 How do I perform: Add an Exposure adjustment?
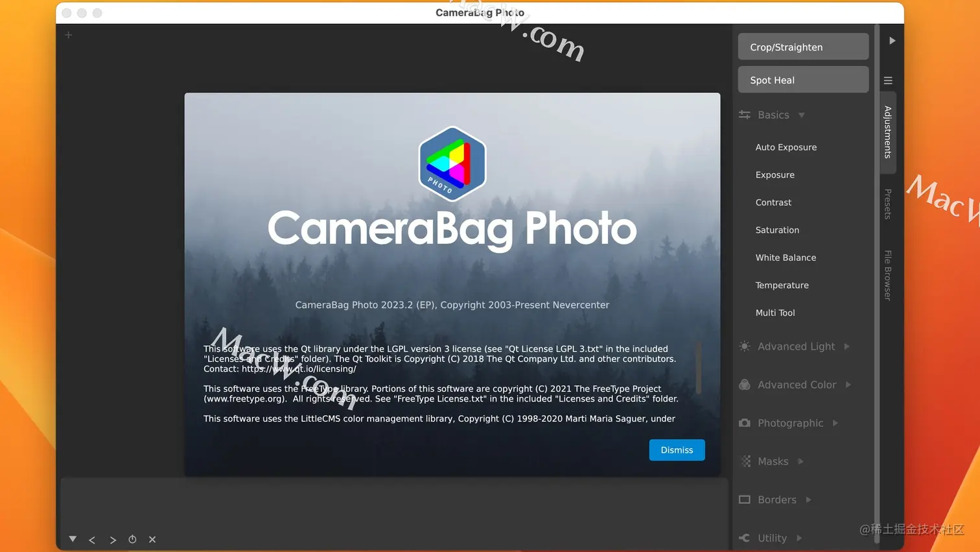click(x=775, y=175)
